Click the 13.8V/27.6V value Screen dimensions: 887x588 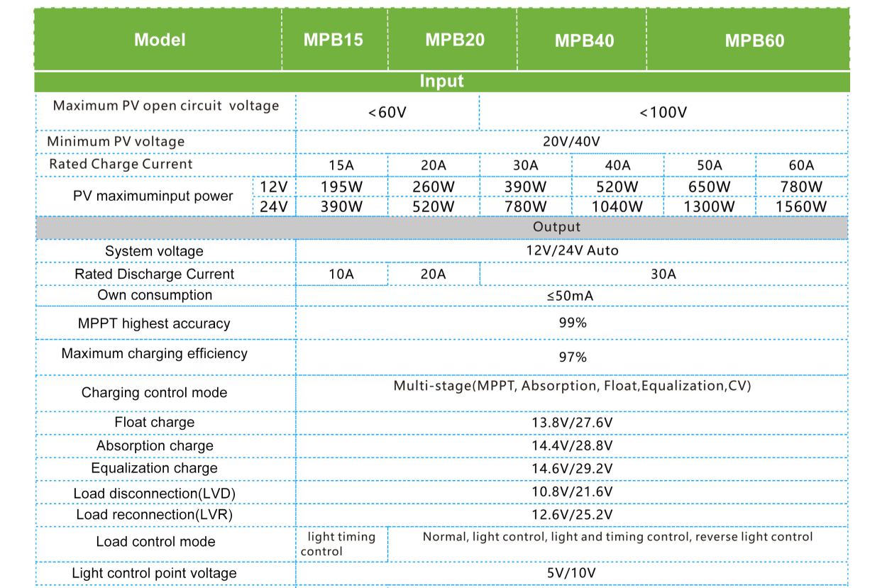(x=572, y=423)
